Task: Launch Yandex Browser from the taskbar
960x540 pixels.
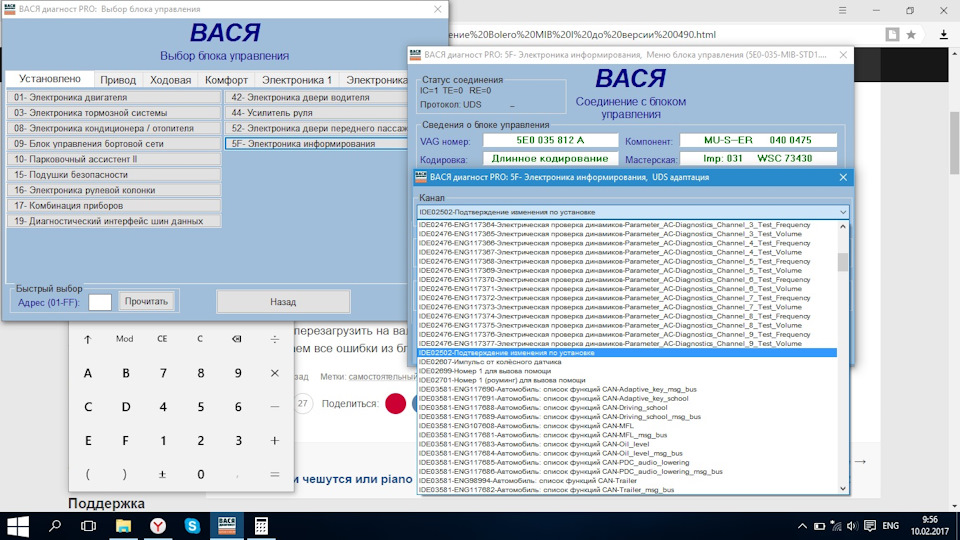Action: [158, 526]
